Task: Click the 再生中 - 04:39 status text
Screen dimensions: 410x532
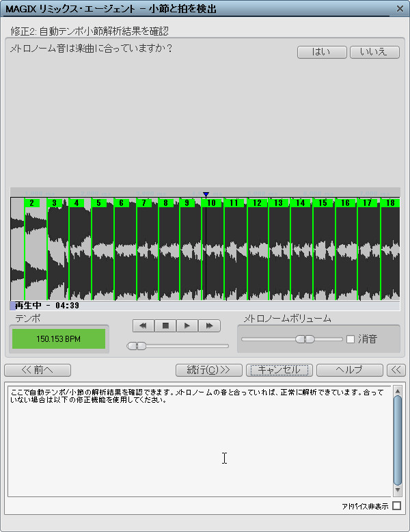Action: click(x=47, y=306)
